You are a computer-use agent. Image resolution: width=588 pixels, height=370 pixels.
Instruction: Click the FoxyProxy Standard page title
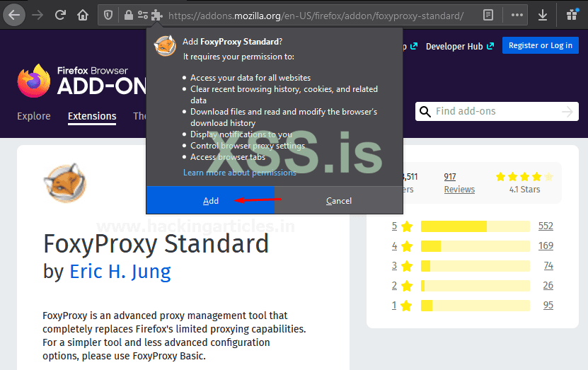click(156, 244)
